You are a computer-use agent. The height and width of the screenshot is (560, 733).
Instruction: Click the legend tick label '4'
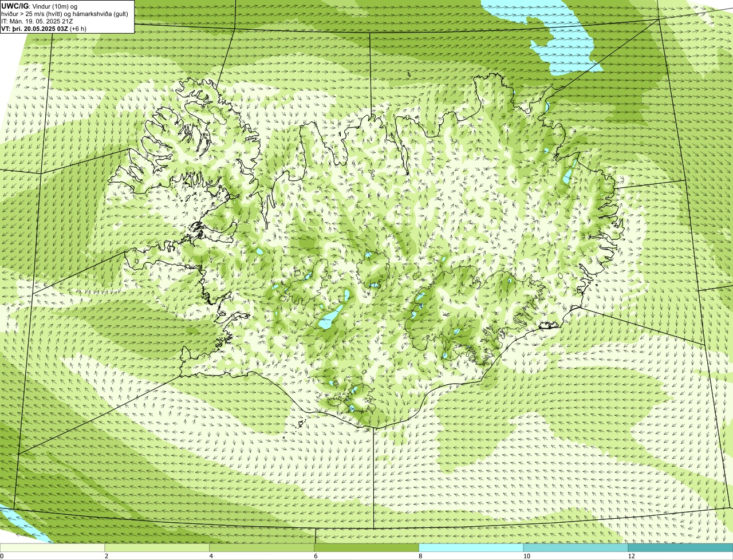pyautogui.click(x=211, y=556)
